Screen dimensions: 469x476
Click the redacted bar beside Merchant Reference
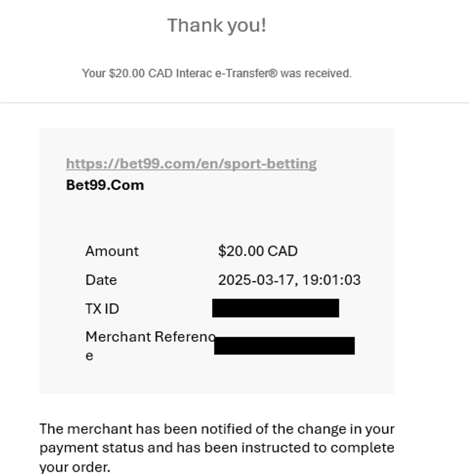pos(284,346)
